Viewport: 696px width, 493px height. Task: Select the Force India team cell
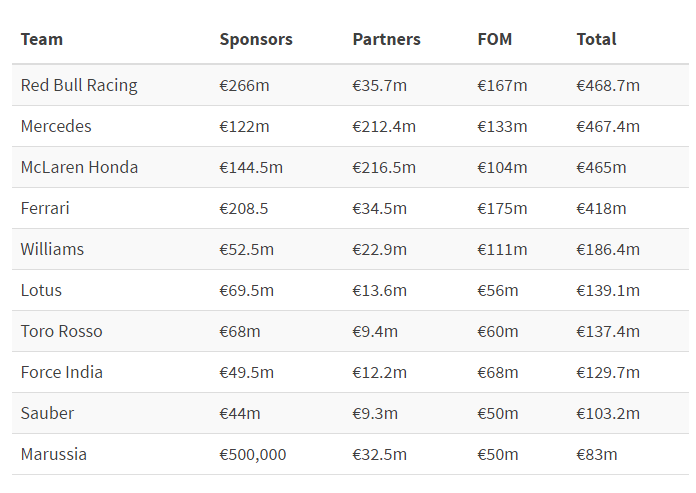[x=61, y=372]
